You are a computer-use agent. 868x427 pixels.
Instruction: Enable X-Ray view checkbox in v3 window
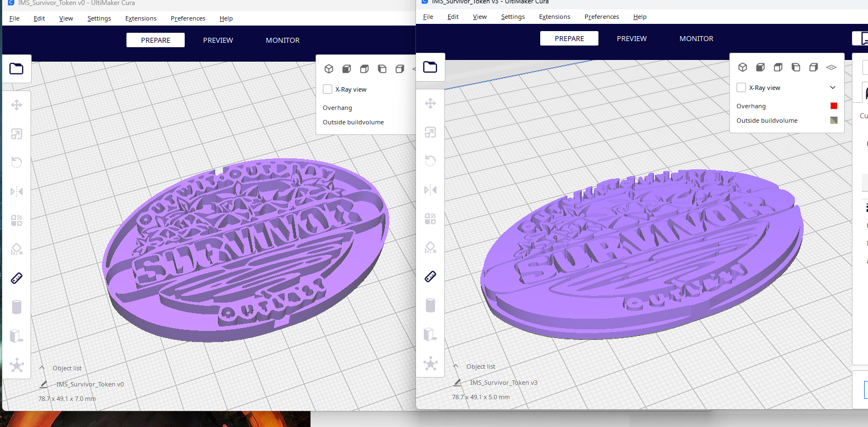[742, 88]
